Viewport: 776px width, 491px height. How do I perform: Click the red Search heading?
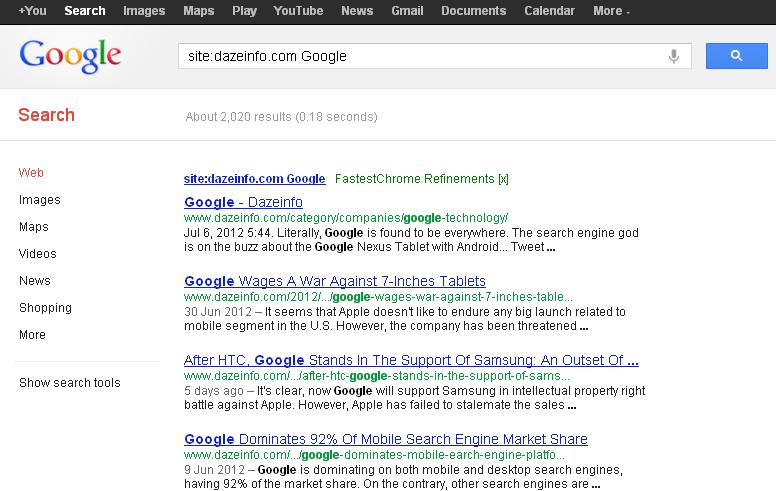(47, 115)
